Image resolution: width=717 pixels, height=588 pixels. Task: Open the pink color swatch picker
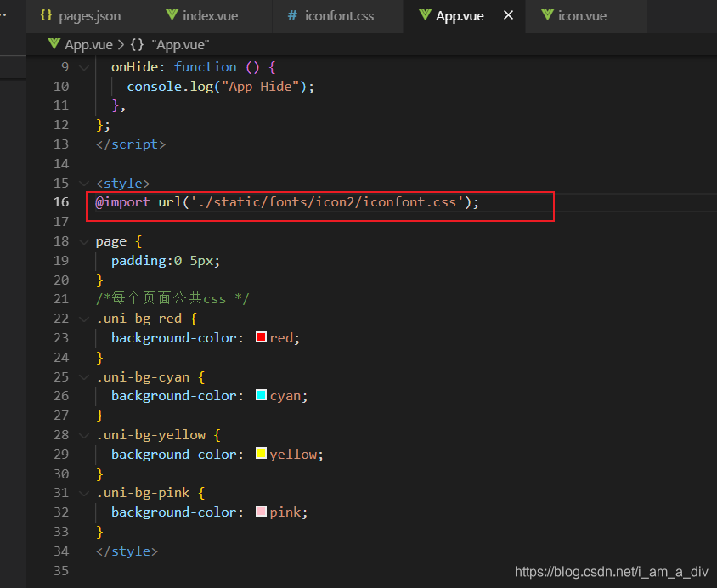click(261, 511)
